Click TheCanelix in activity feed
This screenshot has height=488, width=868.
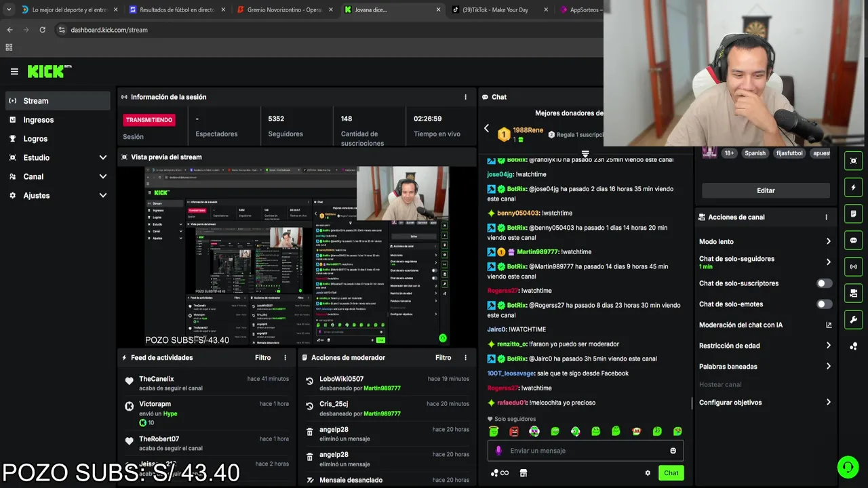tap(157, 379)
